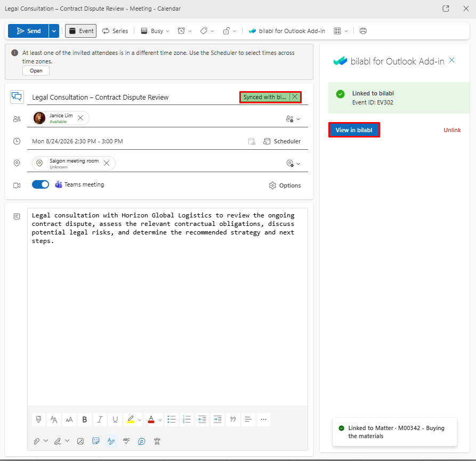Viewport: 476px width, 461px height.
Task: Open Teams meeting Options
Action: (x=285, y=185)
